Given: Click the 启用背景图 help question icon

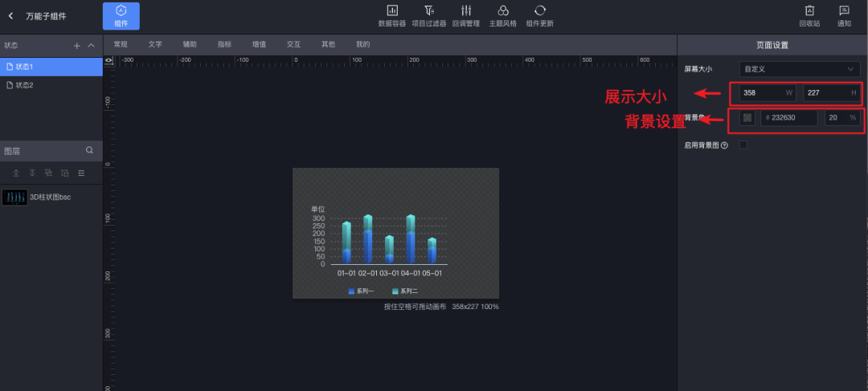Looking at the screenshot, I should click(725, 145).
